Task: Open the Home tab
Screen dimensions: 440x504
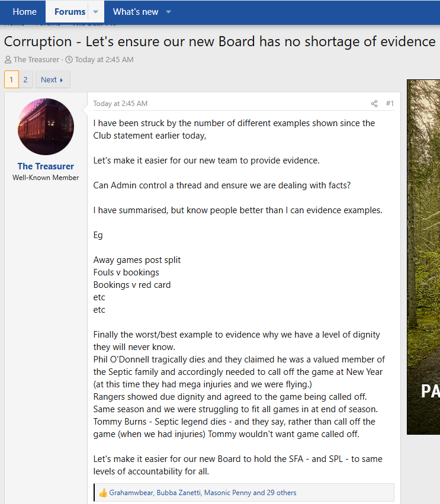Action: coord(24,12)
